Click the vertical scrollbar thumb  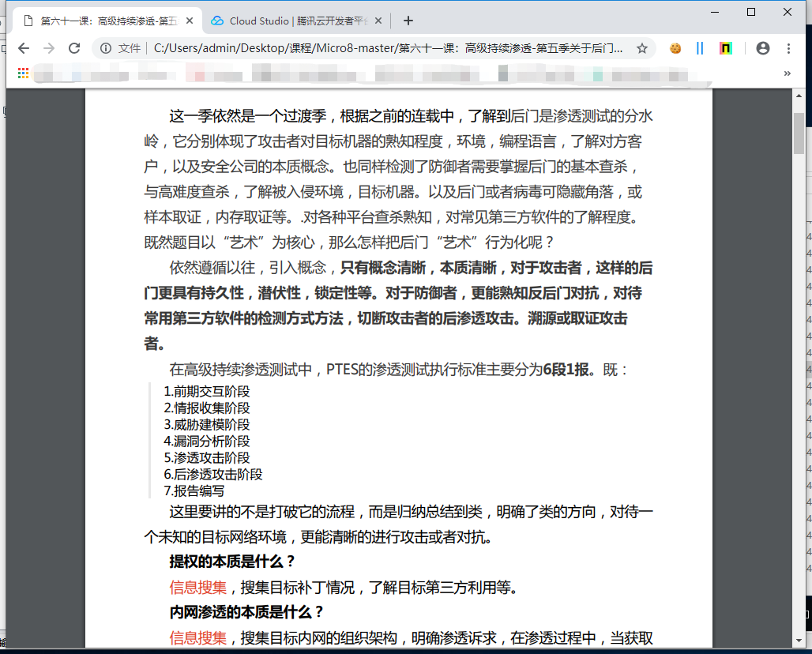[x=799, y=133]
